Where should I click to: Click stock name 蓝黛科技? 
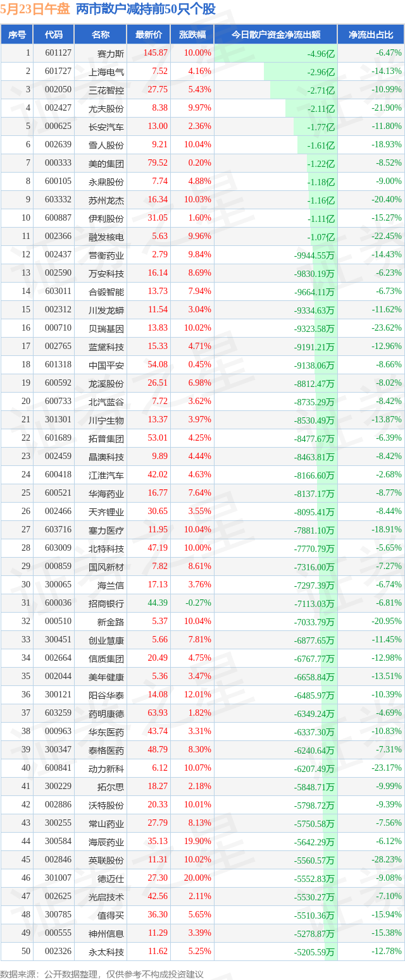click(x=107, y=346)
